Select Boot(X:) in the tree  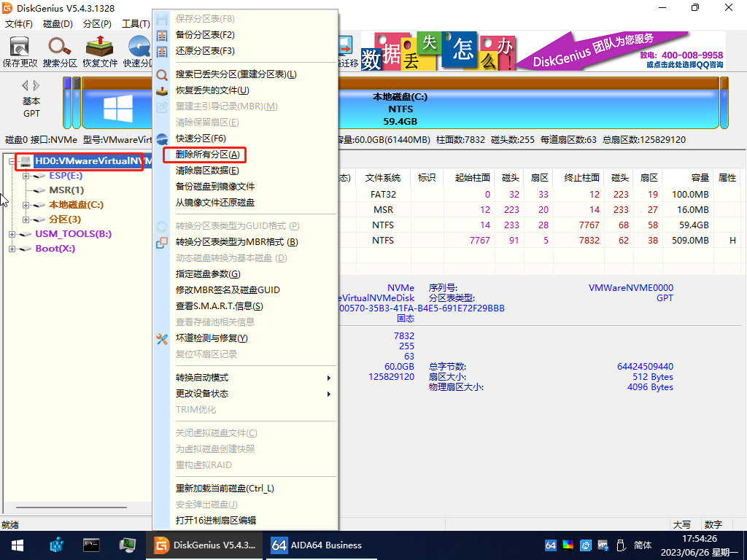(55, 249)
